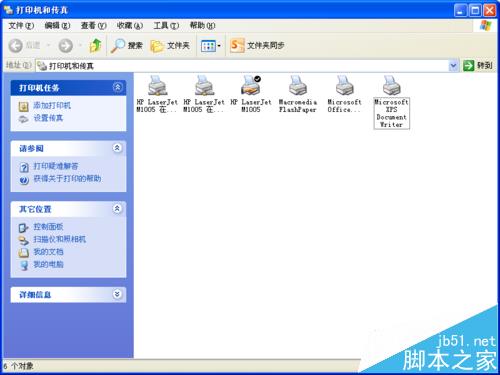500x375 pixels.
Task: Click the status bar text 6 个对象
Action: pyautogui.click(x=18, y=366)
